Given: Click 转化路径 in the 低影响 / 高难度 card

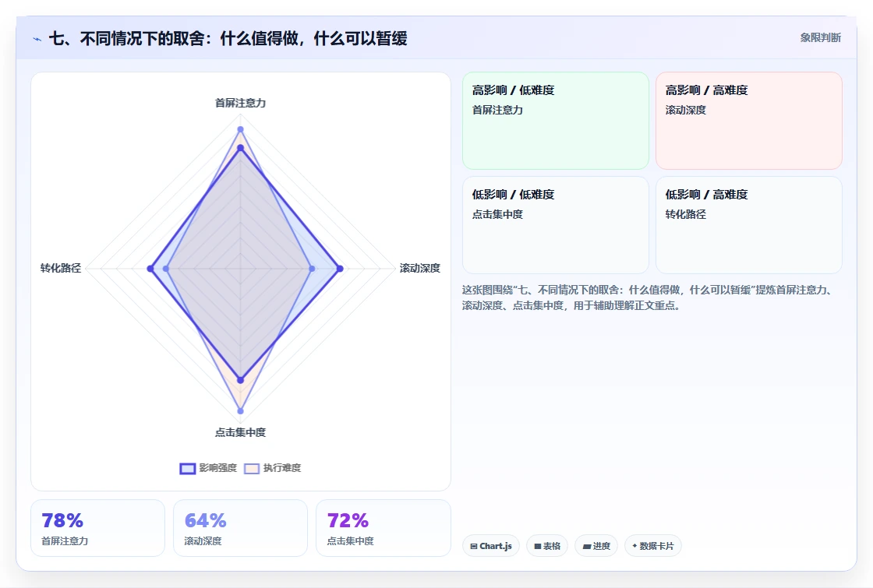Looking at the screenshot, I should pos(685,214).
